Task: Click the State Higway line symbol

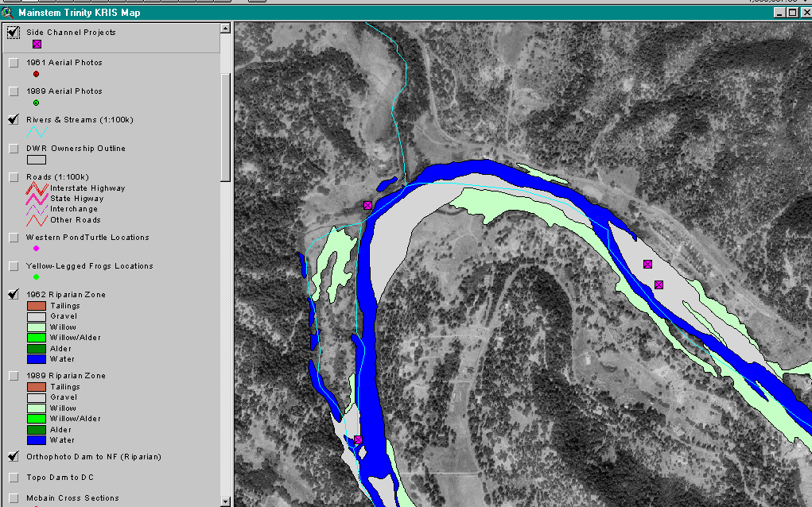Action: 37,199
